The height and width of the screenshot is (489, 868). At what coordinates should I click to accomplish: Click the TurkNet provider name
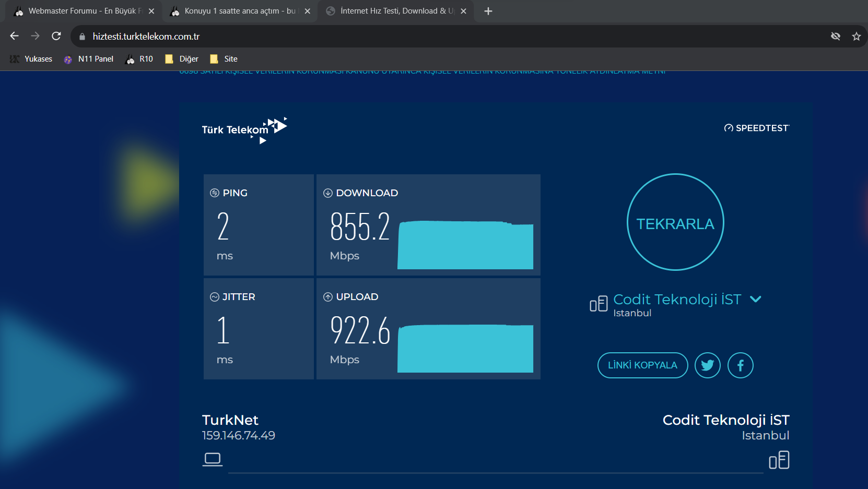(x=230, y=420)
